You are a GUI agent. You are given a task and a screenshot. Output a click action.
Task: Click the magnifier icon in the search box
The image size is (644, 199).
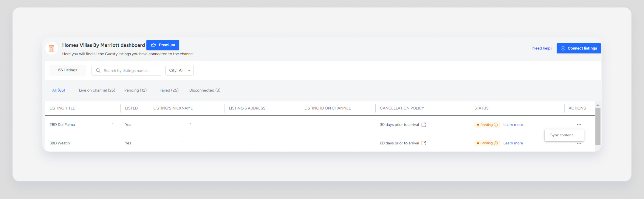(98, 71)
